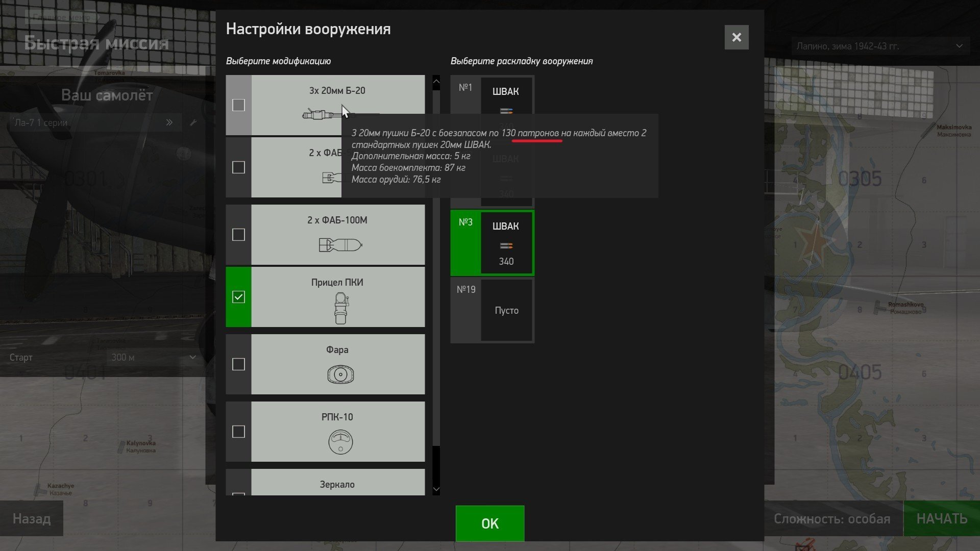The image size is (980, 551).
Task: Select weapon loadout №19 Пусто
Action: (x=492, y=310)
